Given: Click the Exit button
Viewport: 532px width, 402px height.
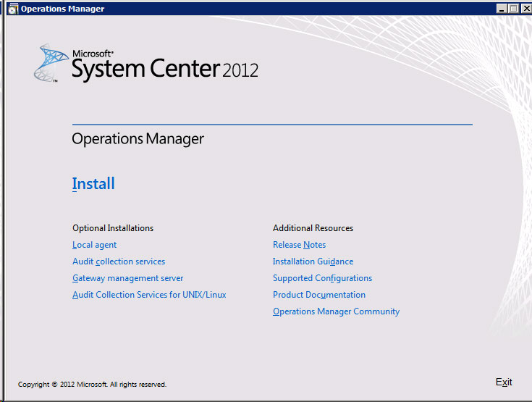Looking at the screenshot, I should pos(504,382).
